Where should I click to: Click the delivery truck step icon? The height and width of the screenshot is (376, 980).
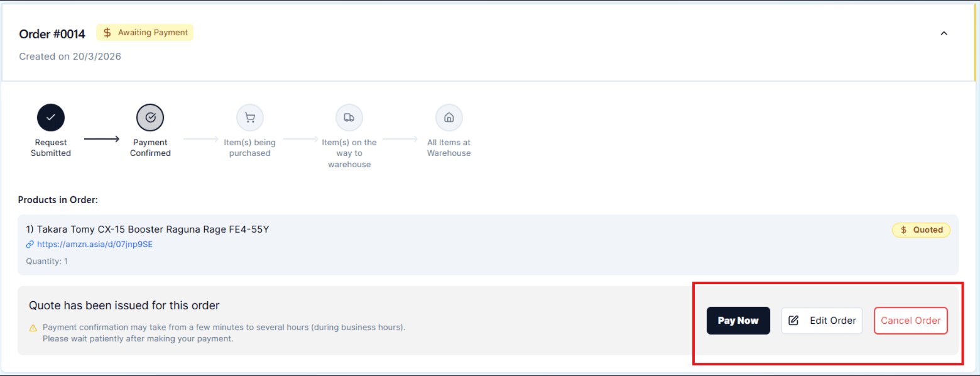tap(349, 118)
